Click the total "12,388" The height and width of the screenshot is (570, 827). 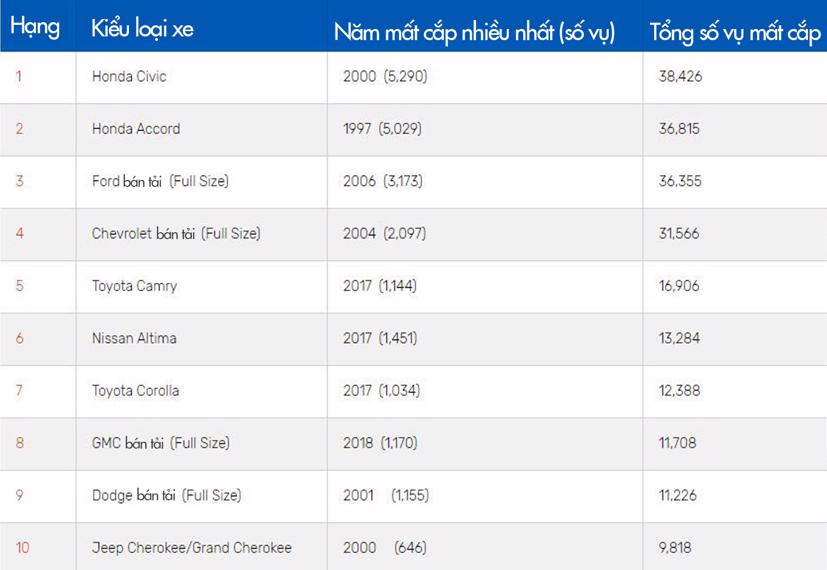[679, 391]
